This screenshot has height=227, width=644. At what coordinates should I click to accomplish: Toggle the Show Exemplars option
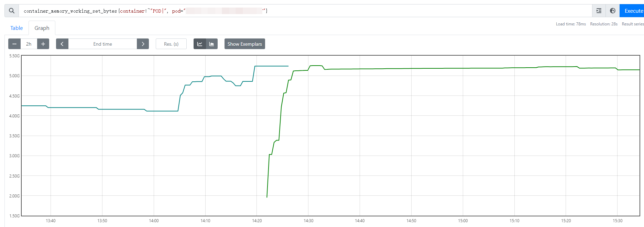[244, 44]
